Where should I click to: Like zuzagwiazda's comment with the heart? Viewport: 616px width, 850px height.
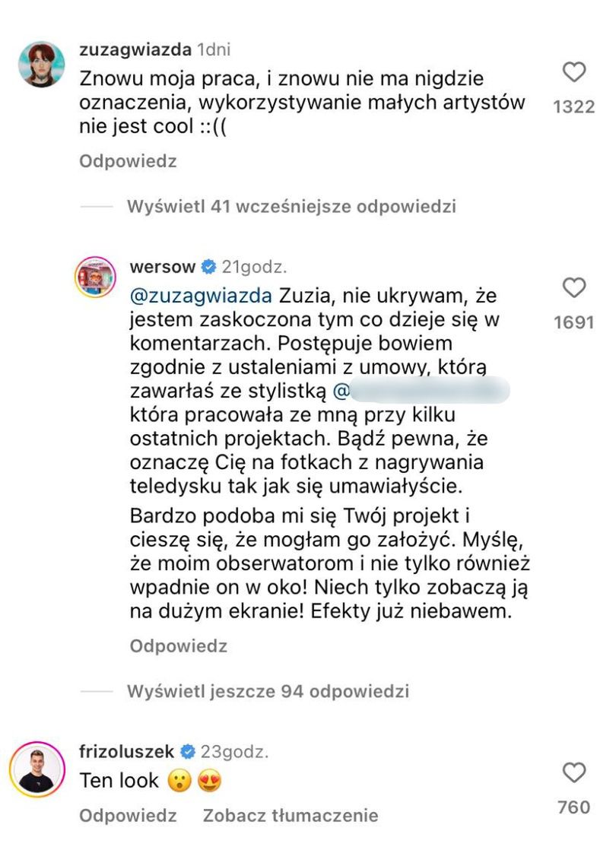click(x=573, y=73)
